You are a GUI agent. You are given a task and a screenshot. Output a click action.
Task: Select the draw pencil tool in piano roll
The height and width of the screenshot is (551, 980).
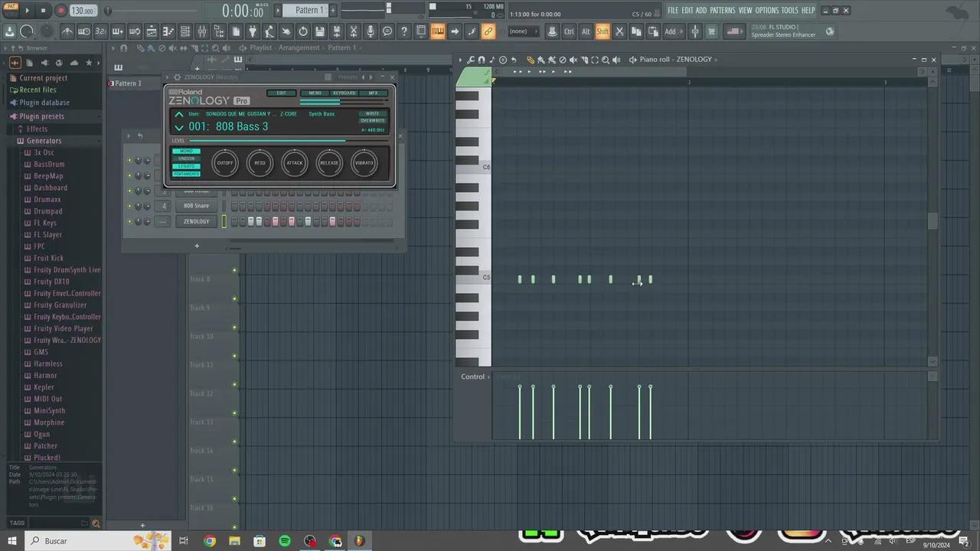(x=531, y=60)
